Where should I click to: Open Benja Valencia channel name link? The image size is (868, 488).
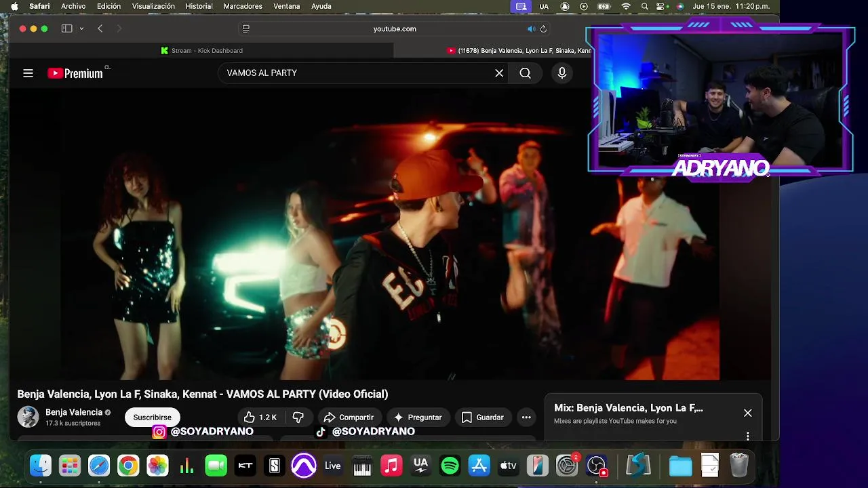(x=74, y=412)
